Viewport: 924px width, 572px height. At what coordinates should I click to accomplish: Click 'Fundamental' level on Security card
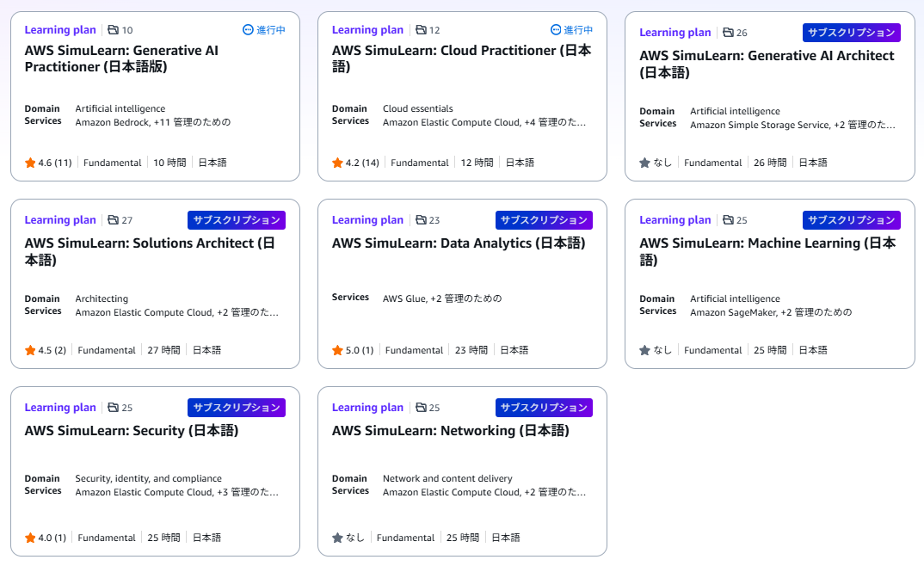[107, 538]
